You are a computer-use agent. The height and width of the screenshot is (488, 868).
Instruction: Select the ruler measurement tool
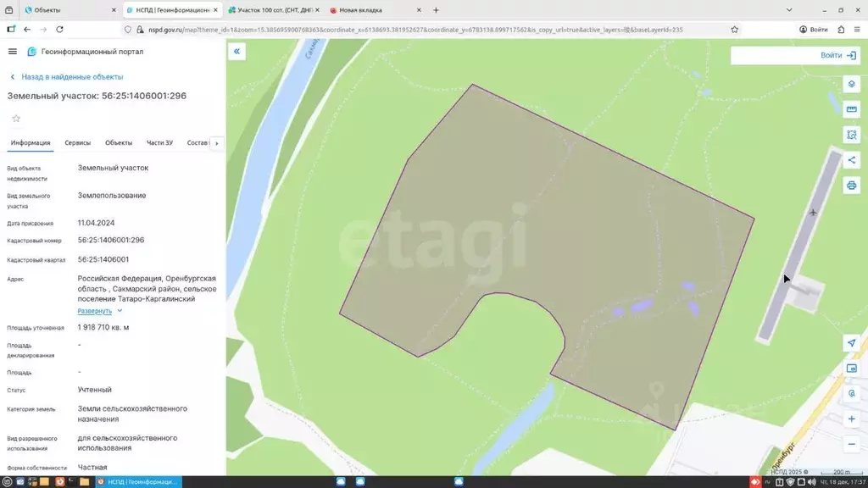pyautogui.click(x=851, y=109)
